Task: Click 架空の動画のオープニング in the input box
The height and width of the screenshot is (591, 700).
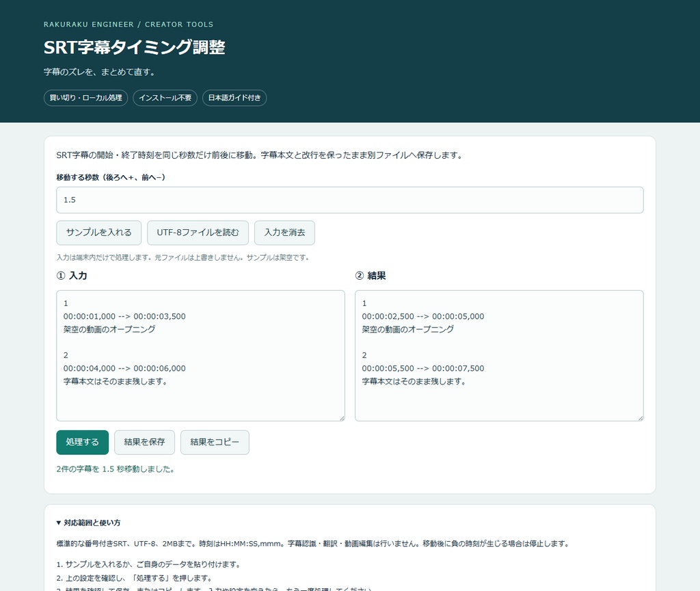Action: coord(109,329)
